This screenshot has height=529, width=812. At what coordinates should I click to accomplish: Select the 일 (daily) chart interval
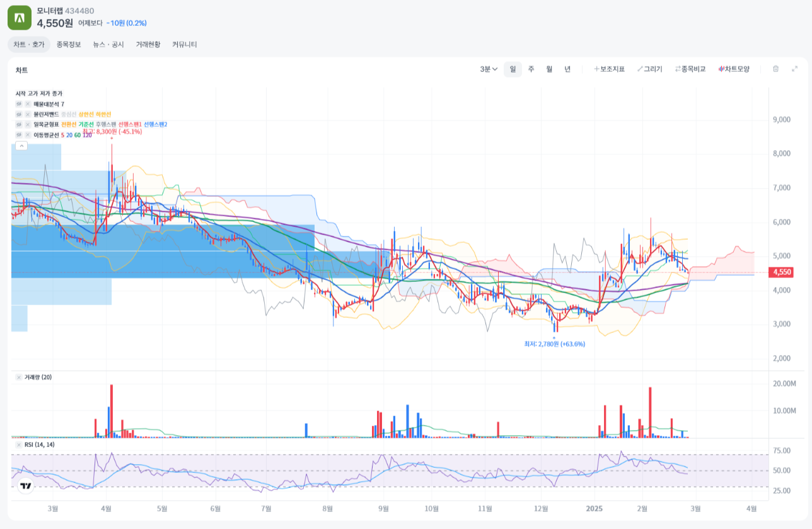tap(513, 69)
